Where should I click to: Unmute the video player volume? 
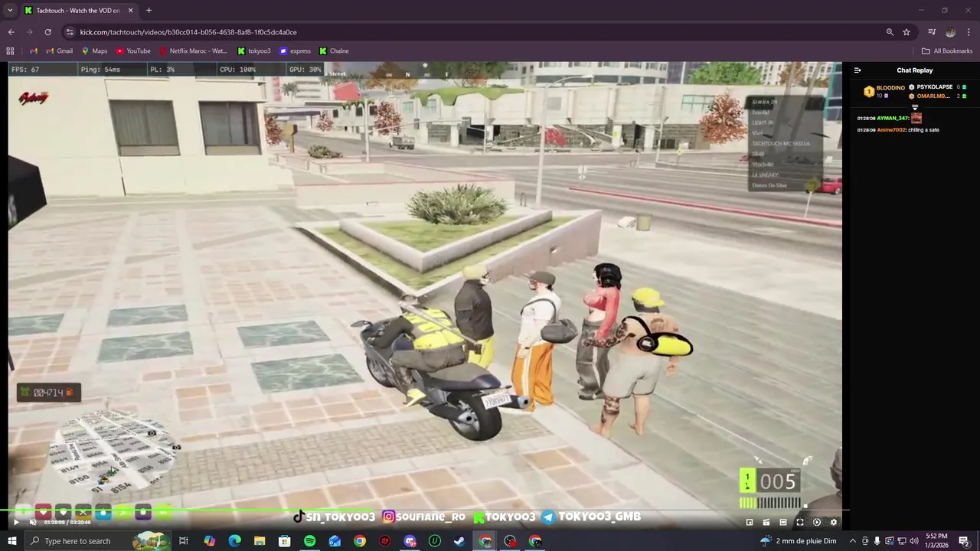[x=33, y=522]
